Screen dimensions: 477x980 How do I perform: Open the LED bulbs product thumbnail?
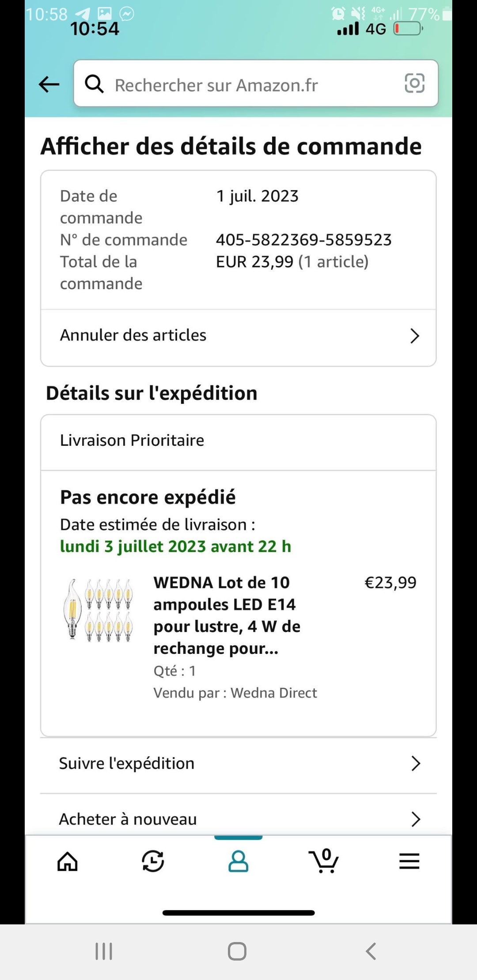click(98, 611)
